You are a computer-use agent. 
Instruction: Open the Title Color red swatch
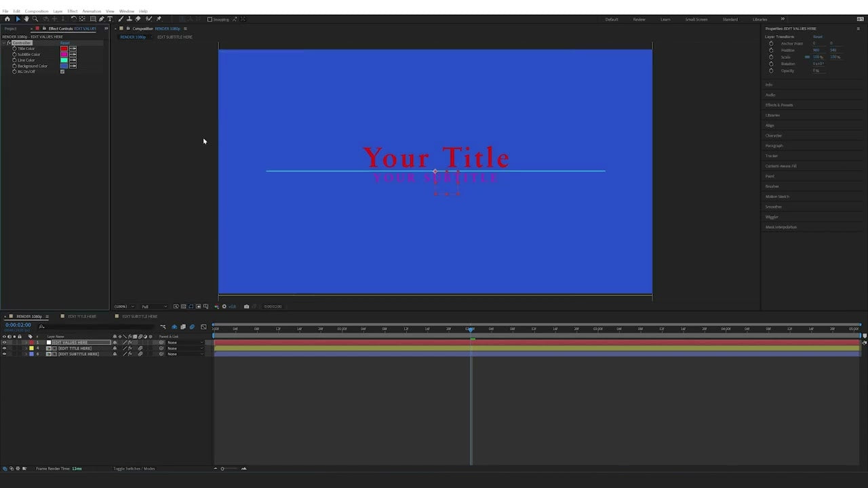pyautogui.click(x=64, y=49)
